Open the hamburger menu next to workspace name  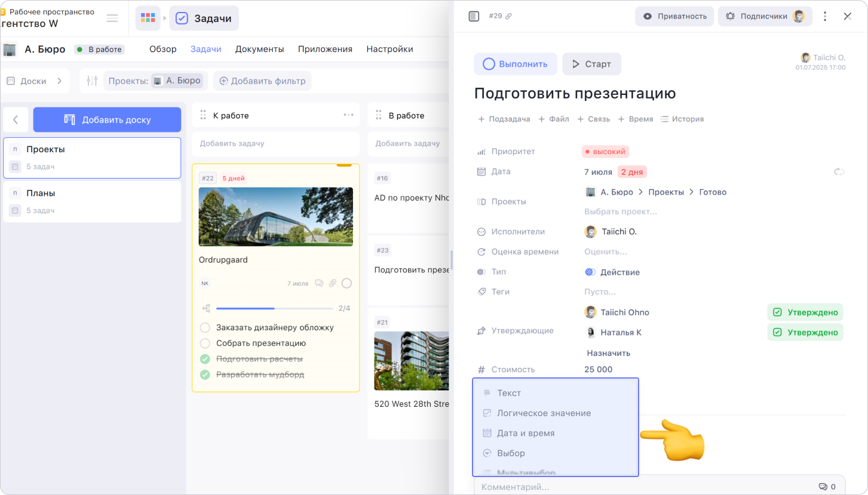(x=112, y=18)
